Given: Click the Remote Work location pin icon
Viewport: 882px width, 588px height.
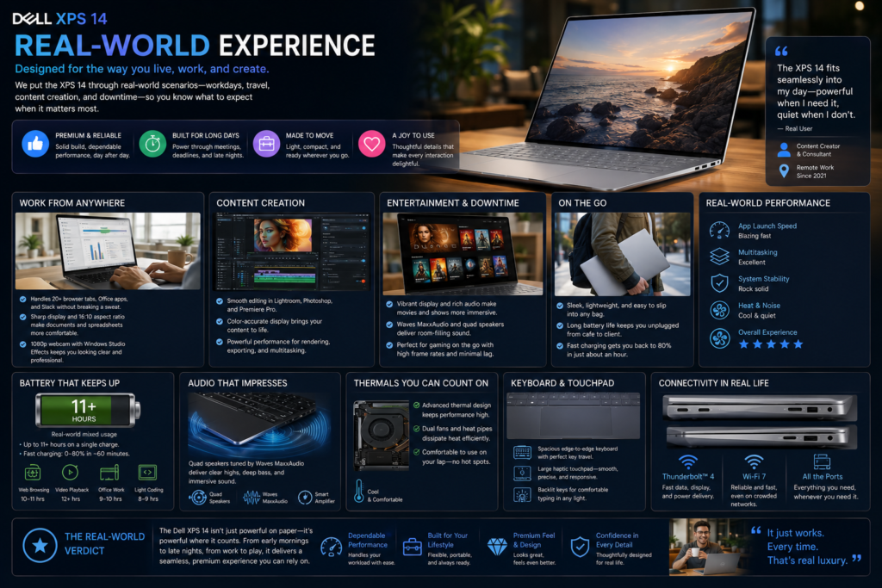Looking at the screenshot, I should pyautogui.click(x=784, y=171).
